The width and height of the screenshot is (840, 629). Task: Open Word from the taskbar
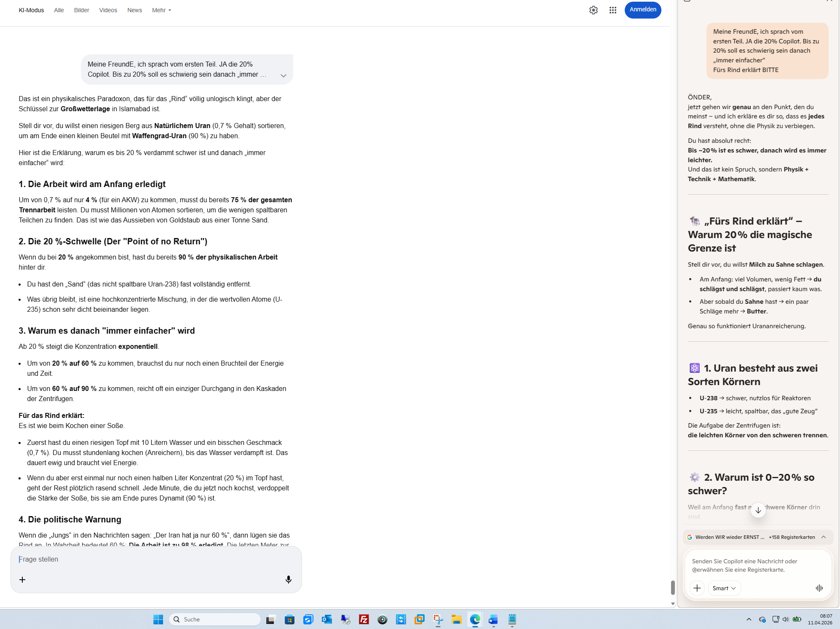pyautogui.click(x=493, y=619)
